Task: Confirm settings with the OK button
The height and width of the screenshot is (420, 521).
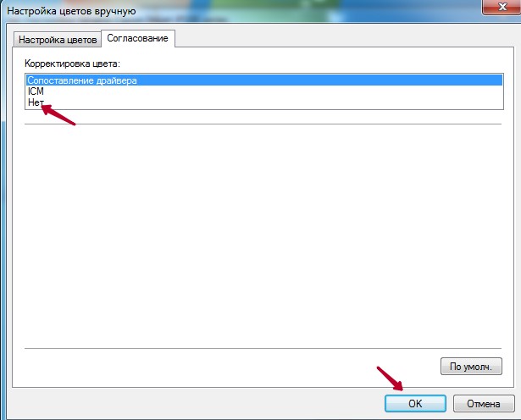Action: tap(415, 403)
